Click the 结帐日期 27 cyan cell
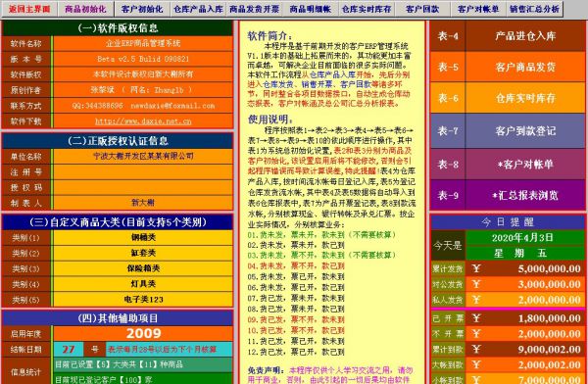The width and height of the screenshot is (588, 384). (x=69, y=349)
